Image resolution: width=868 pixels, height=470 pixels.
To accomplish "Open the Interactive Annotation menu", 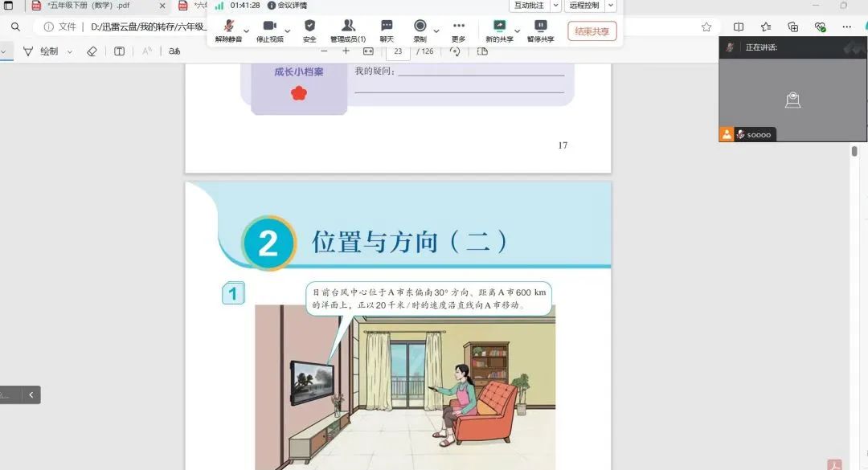I will pos(529,6).
